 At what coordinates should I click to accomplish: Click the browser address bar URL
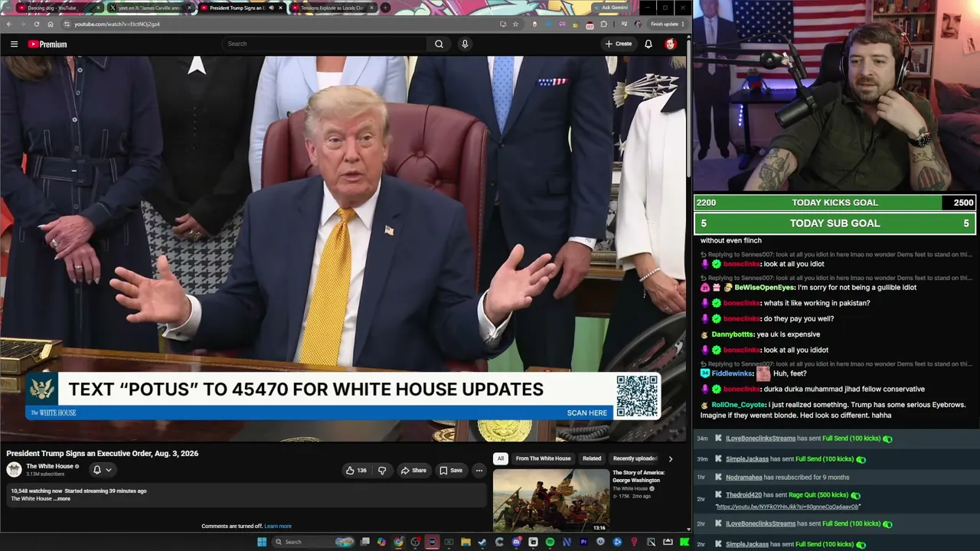pos(117,24)
